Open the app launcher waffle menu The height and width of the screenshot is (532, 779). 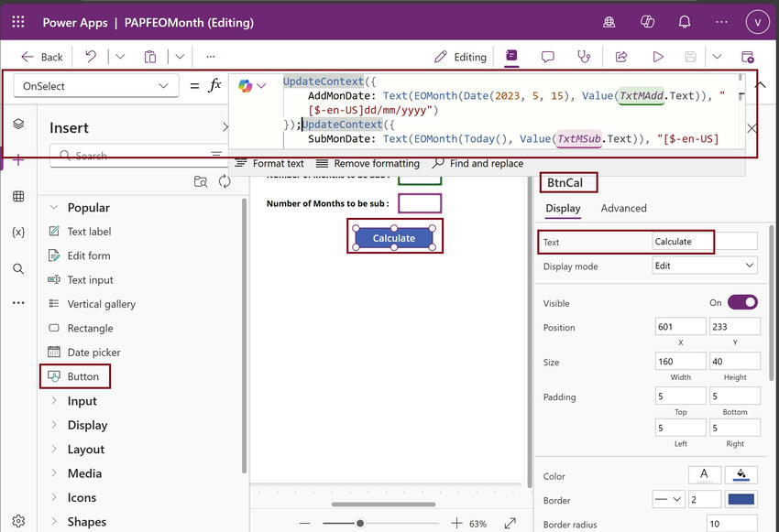18,22
